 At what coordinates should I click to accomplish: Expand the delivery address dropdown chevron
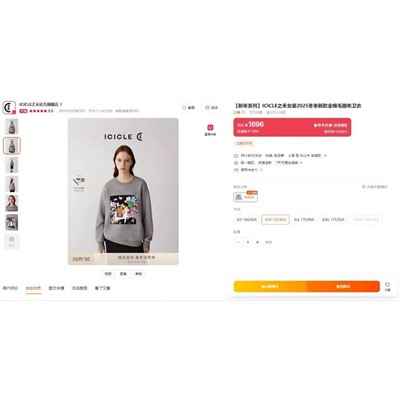(325, 156)
